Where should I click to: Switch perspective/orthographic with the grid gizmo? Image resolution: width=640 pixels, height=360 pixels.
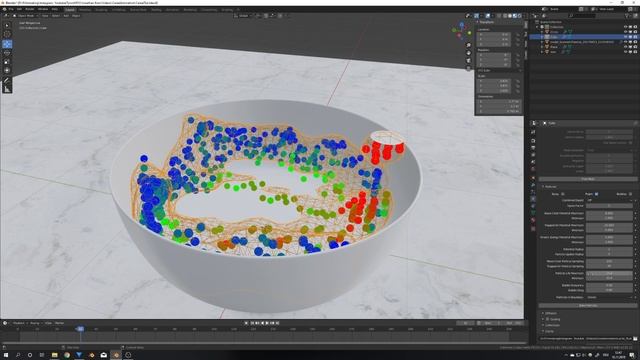tap(469, 68)
